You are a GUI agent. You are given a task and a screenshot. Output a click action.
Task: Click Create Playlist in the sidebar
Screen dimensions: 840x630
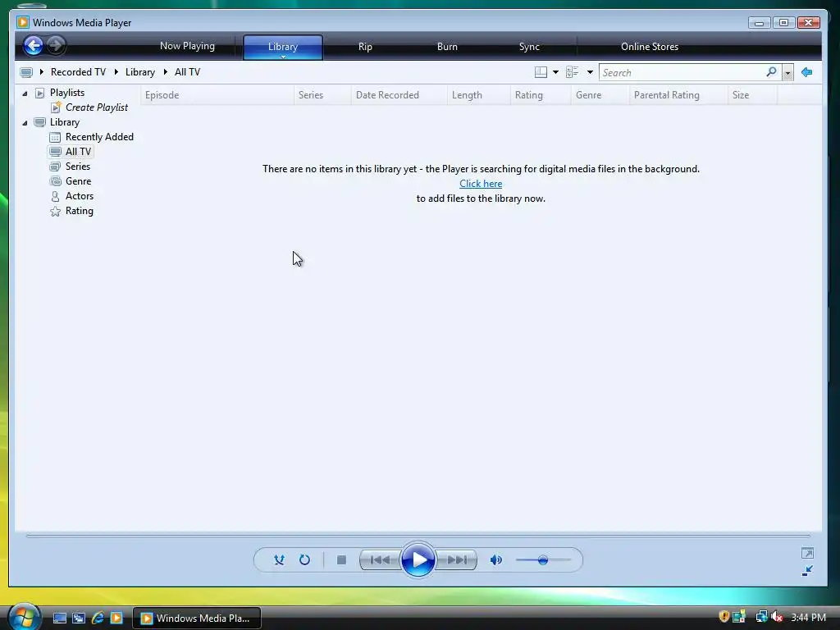pyautogui.click(x=97, y=107)
